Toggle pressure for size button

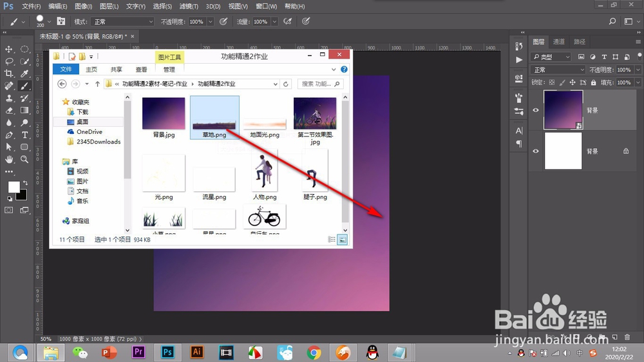click(x=306, y=21)
